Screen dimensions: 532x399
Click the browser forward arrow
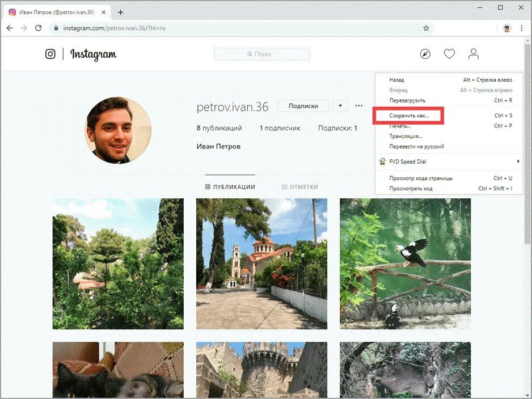[24, 28]
